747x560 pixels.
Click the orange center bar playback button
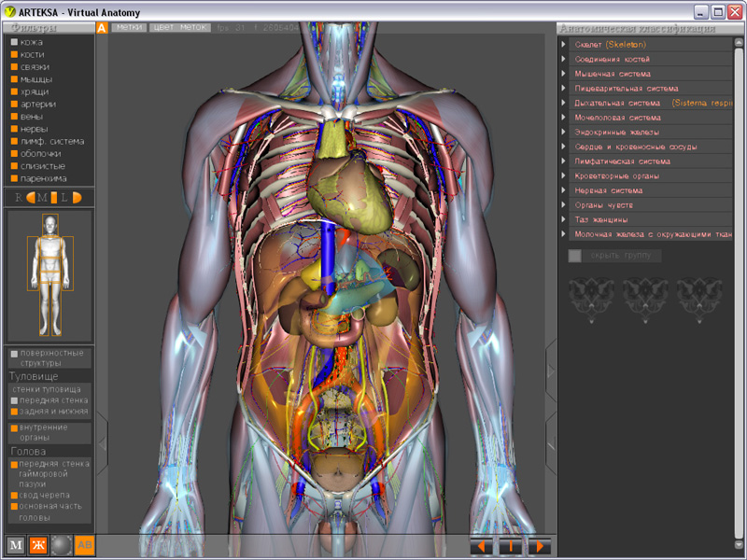510,546
